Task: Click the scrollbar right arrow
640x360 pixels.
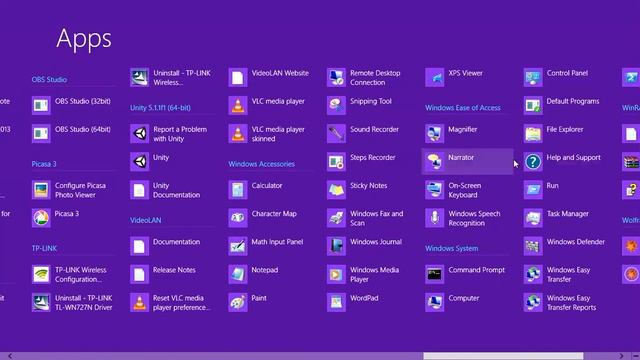Action: [621, 356]
